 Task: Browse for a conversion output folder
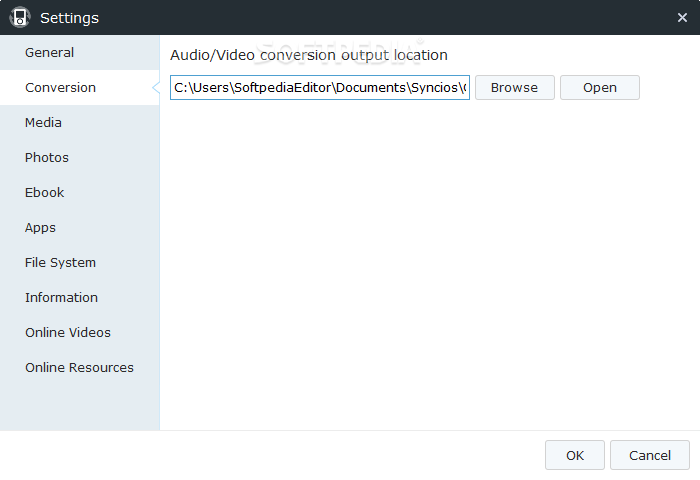point(514,88)
